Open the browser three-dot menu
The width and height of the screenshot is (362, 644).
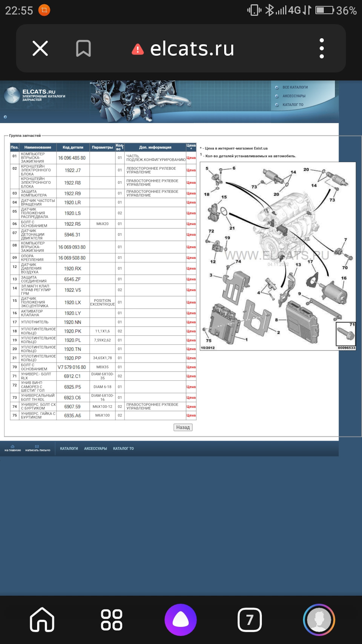tap(322, 49)
